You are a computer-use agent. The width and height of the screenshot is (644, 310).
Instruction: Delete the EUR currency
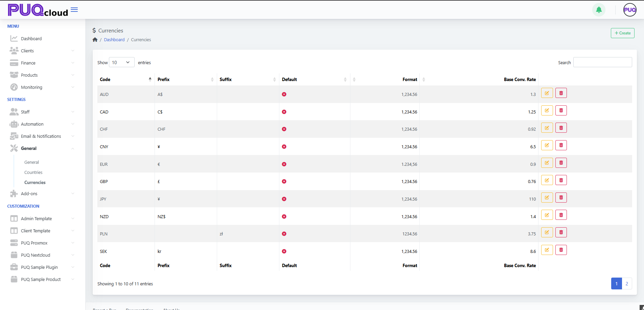[561, 163]
